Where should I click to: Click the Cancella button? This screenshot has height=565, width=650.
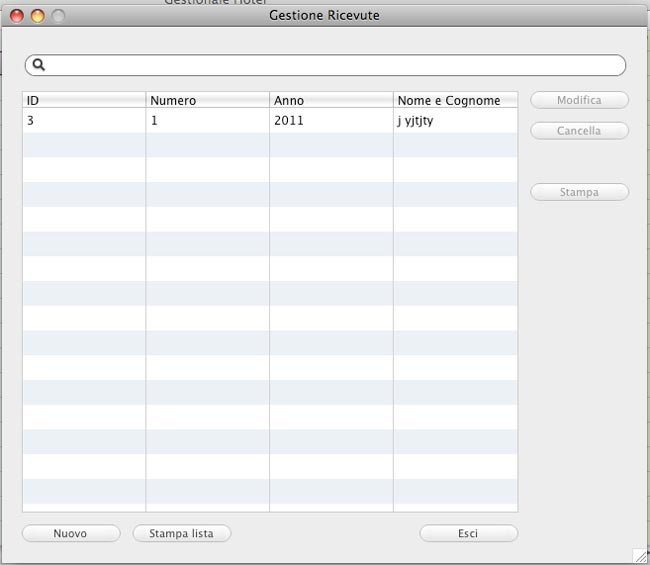click(580, 131)
